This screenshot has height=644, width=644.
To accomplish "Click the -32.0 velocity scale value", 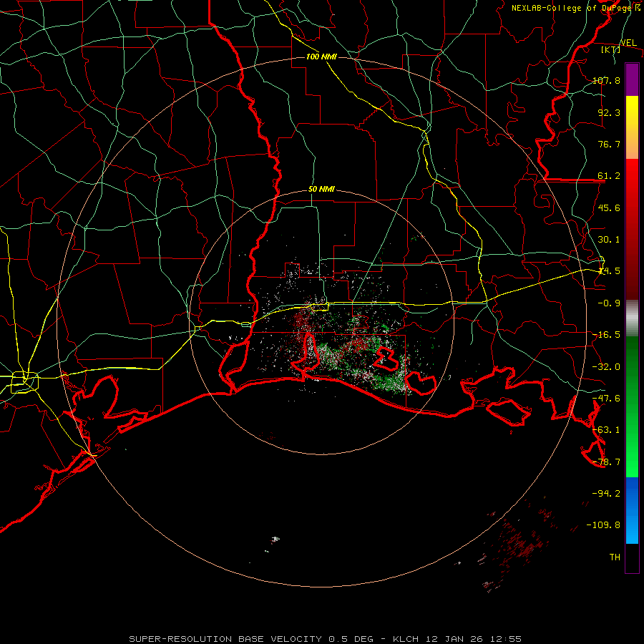I will [x=606, y=367].
